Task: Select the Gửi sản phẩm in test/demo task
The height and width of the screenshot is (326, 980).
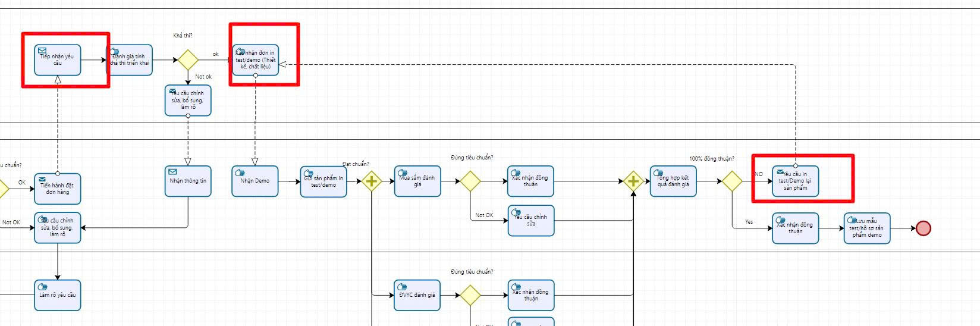Action: coord(323,181)
